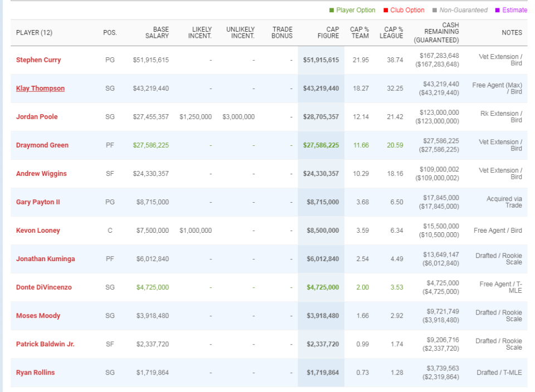Select Andrew Wiggins player link
Image resolution: width=535 pixels, height=392 pixels.
pyautogui.click(x=41, y=174)
